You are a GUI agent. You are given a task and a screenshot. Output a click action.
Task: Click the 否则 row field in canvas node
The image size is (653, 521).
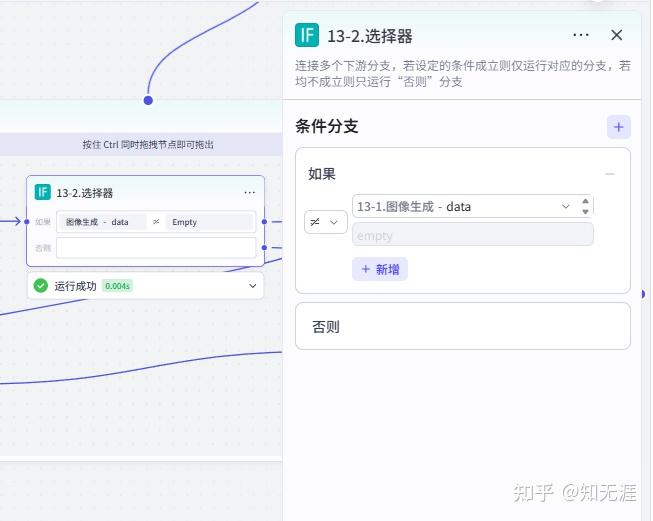pyautogui.click(x=156, y=248)
